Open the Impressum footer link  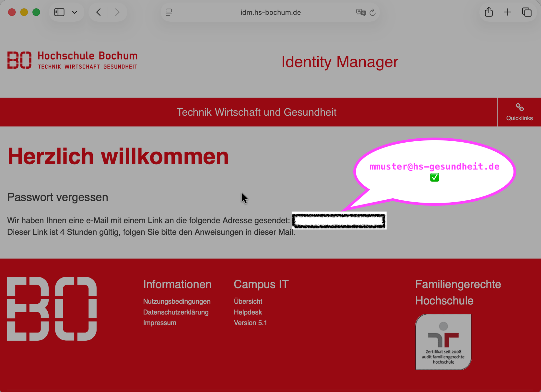pyautogui.click(x=160, y=323)
